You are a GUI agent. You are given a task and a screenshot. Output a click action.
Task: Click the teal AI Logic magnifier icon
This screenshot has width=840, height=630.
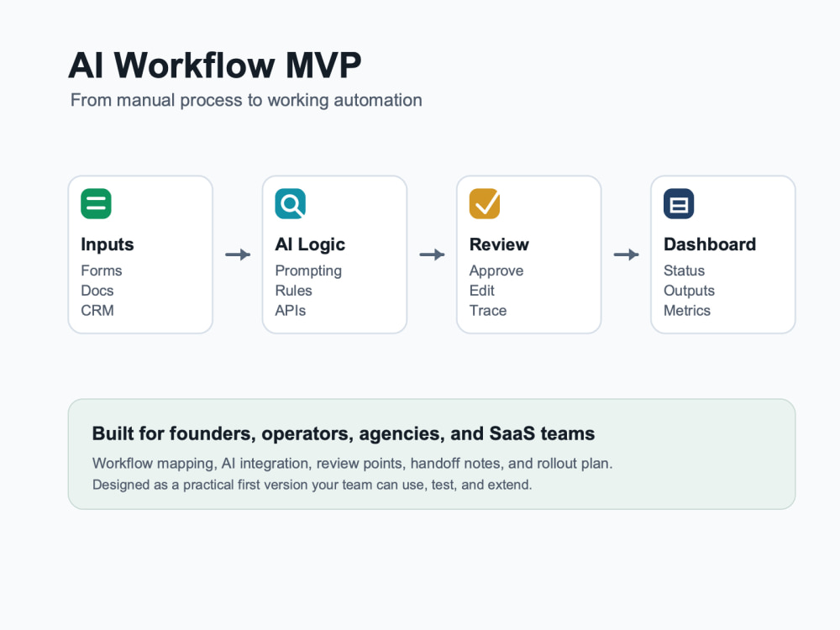pos(291,203)
